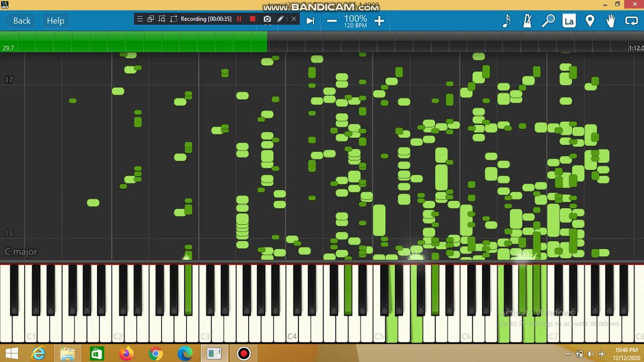Launch Microsoft Edge from taskbar
The height and width of the screenshot is (362, 644).
[185, 354]
